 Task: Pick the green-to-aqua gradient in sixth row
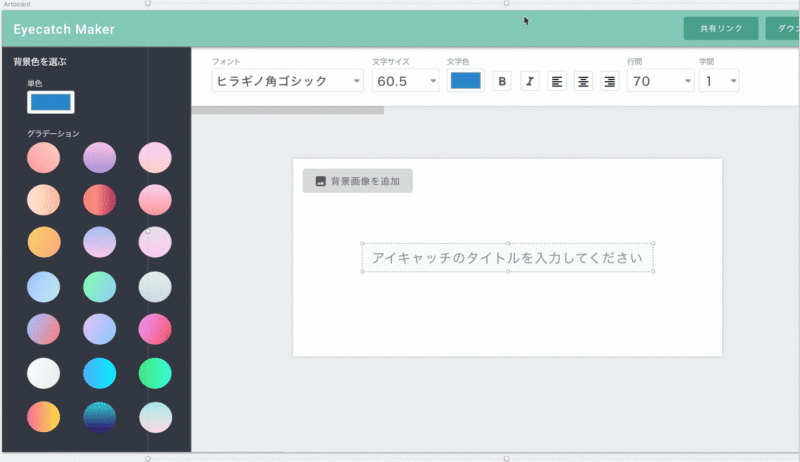pos(155,373)
